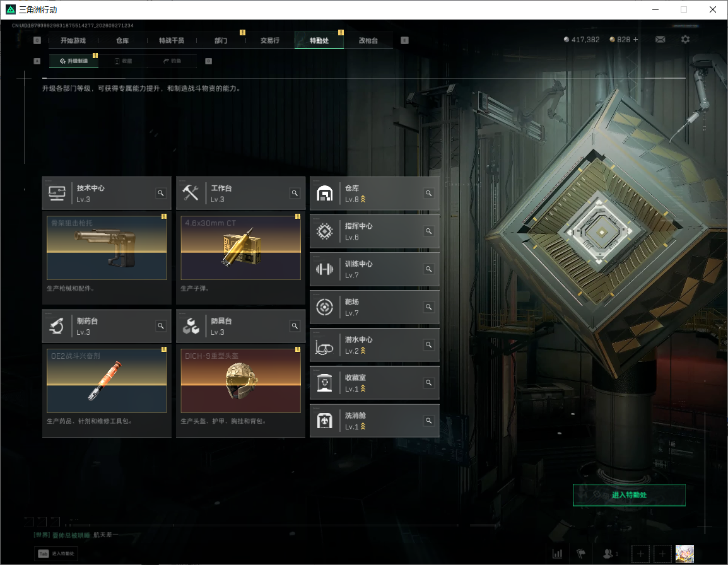Open the 4.6x30mm CT ammo card
The height and width of the screenshot is (565, 728).
240,248
